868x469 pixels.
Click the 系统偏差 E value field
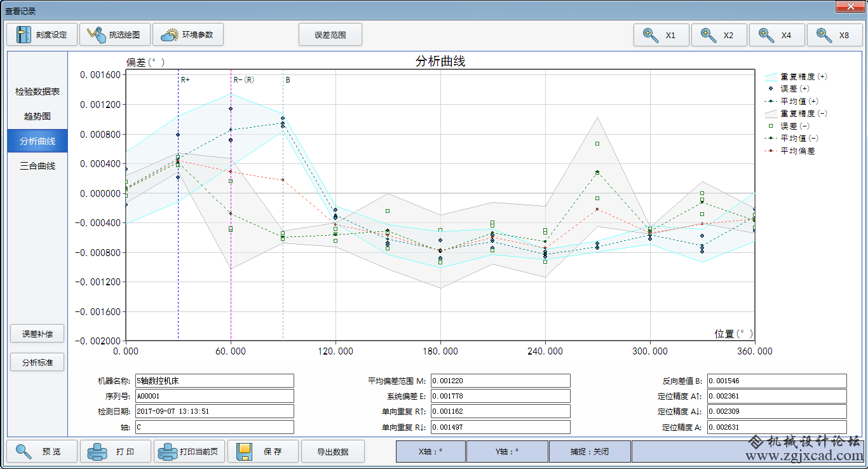pyautogui.click(x=501, y=396)
